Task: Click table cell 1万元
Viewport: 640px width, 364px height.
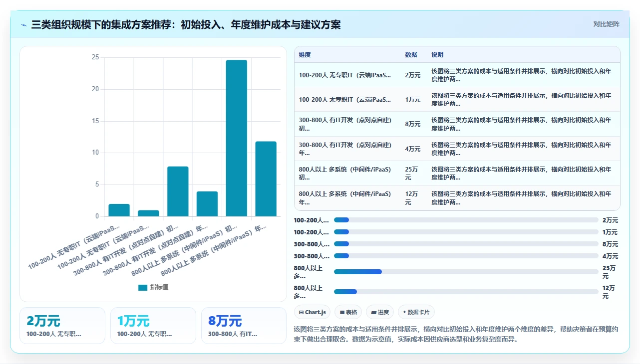Action: click(x=413, y=100)
